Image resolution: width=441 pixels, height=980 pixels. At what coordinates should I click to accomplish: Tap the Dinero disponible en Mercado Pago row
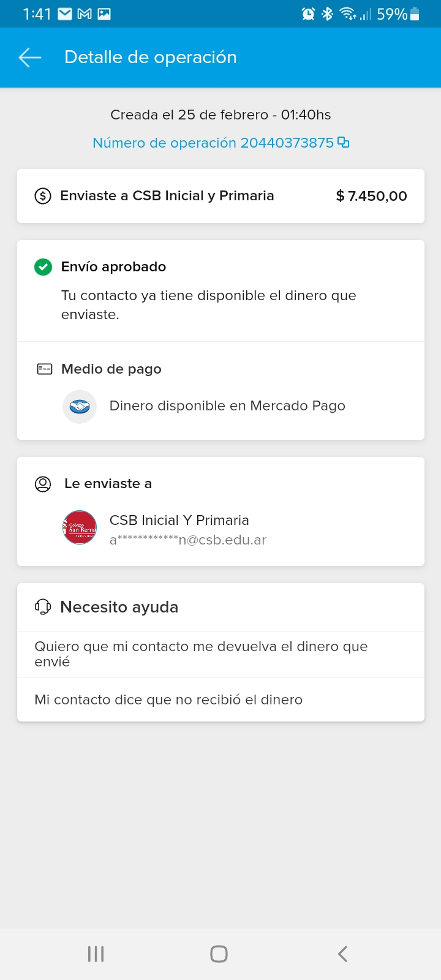227,406
